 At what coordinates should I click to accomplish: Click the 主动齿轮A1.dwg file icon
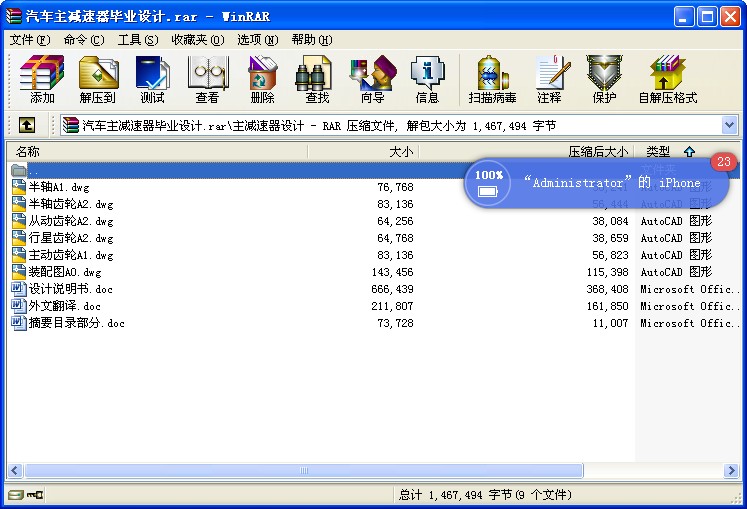coord(19,254)
